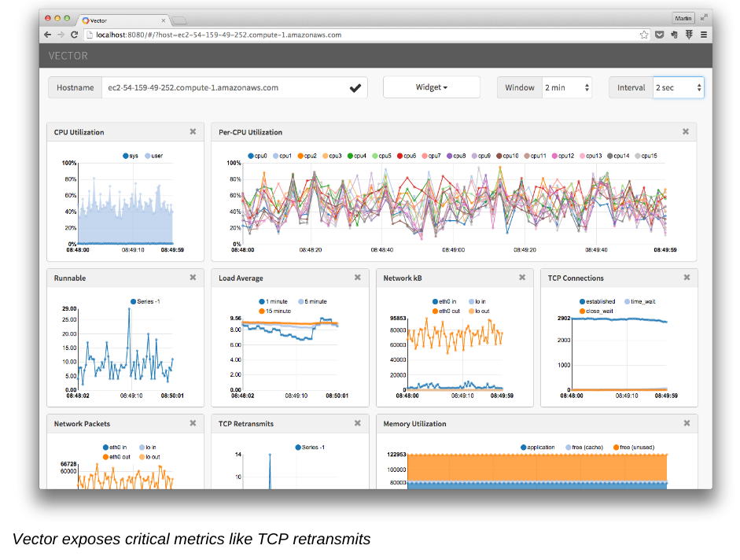Toggle eth0 out series in Network kB legend
The image size is (740, 560).
coord(445,311)
